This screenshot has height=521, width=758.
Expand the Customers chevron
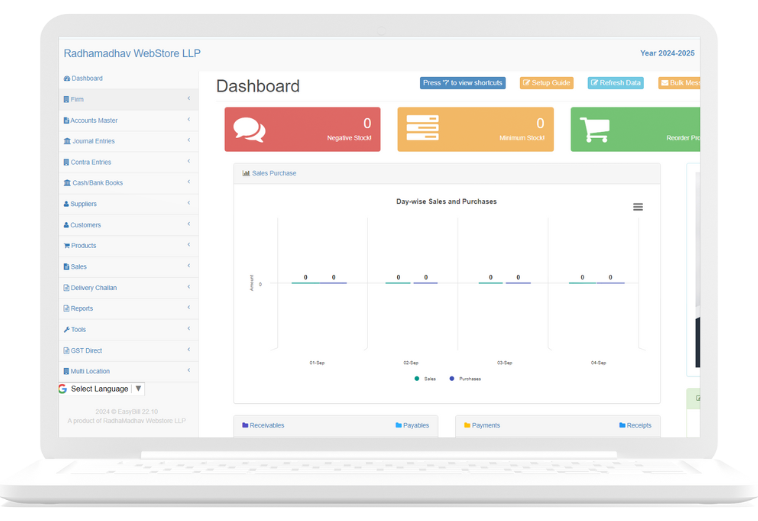(x=189, y=224)
